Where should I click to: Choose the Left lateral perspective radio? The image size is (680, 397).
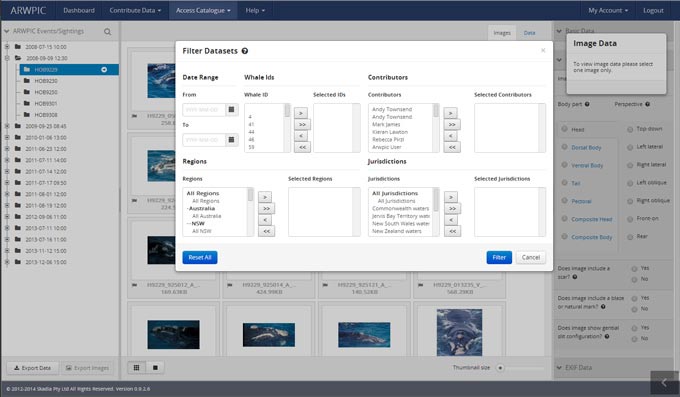pos(630,147)
